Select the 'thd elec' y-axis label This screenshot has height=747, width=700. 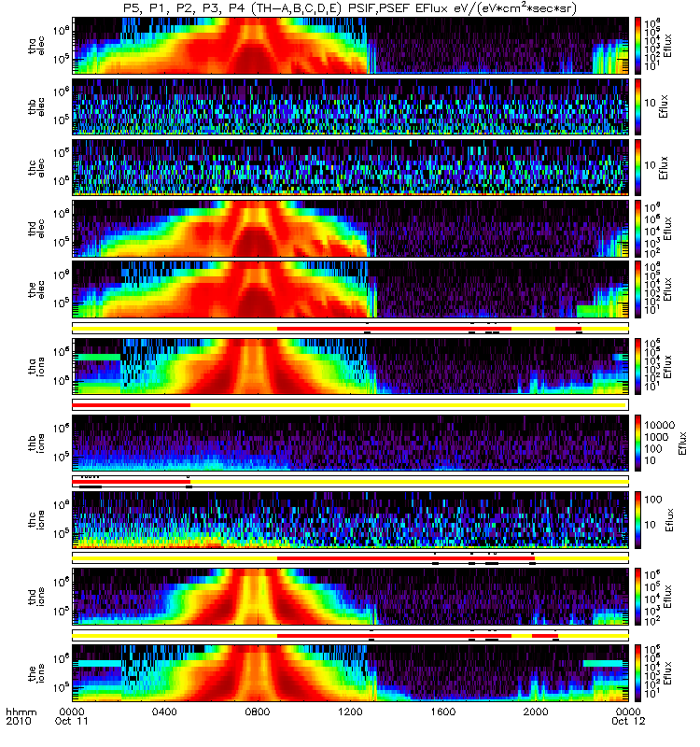35,228
